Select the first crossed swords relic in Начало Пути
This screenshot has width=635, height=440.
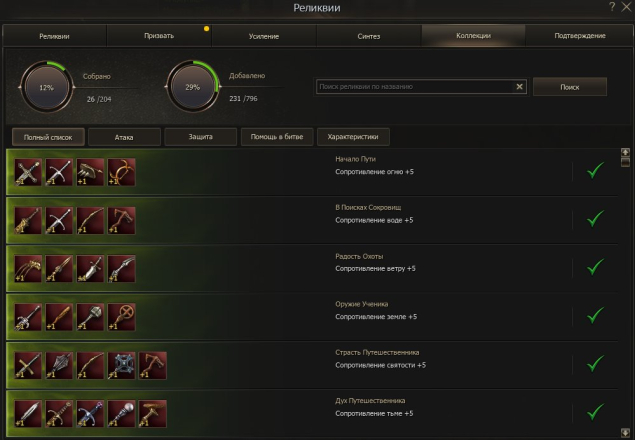[28, 172]
